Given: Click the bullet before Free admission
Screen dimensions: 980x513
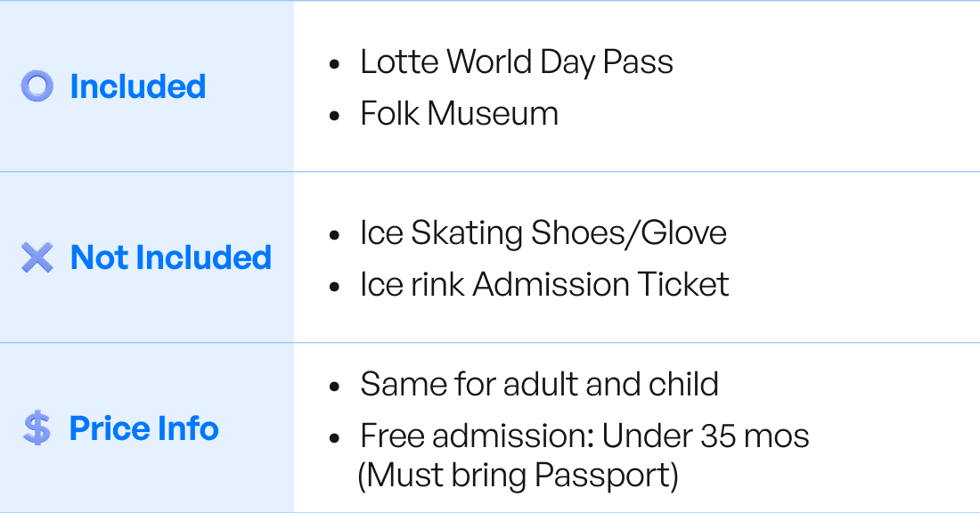Looking at the screenshot, I should pos(334,439).
